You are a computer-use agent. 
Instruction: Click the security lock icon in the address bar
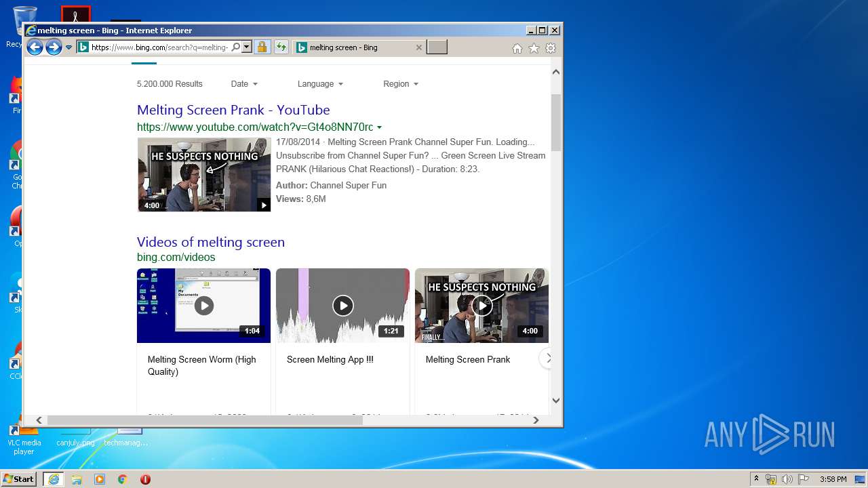tap(262, 47)
